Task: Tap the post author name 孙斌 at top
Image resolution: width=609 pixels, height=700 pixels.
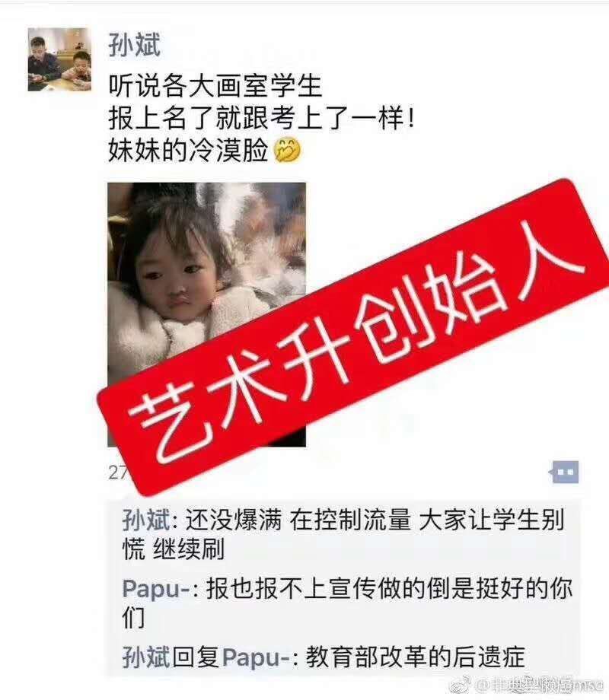Action: tap(134, 45)
